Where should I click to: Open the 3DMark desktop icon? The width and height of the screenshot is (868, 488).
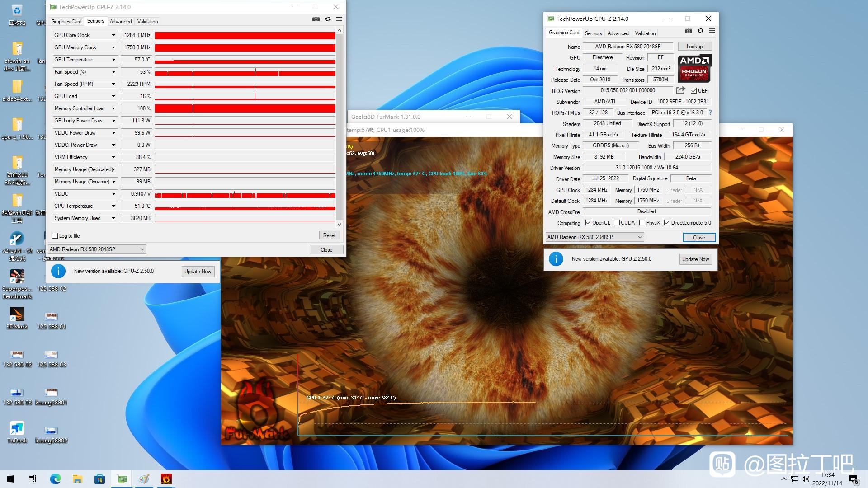tap(17, 318)
